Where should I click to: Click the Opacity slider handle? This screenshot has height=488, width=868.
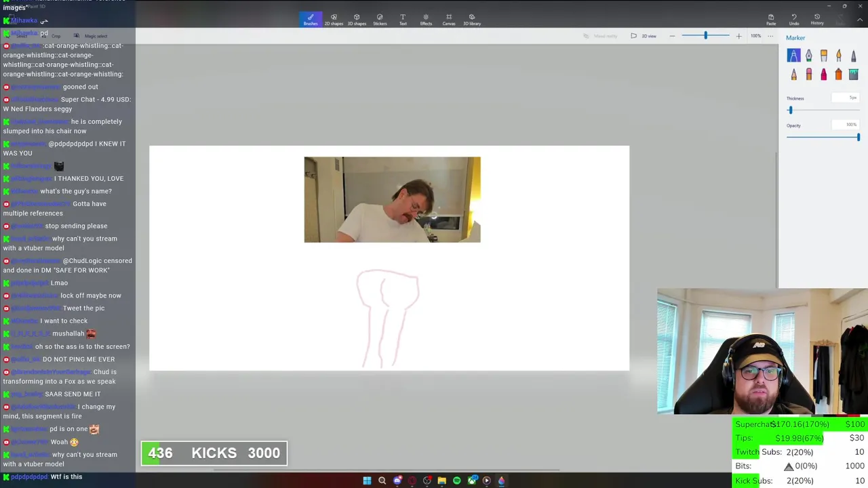point(858,137)
